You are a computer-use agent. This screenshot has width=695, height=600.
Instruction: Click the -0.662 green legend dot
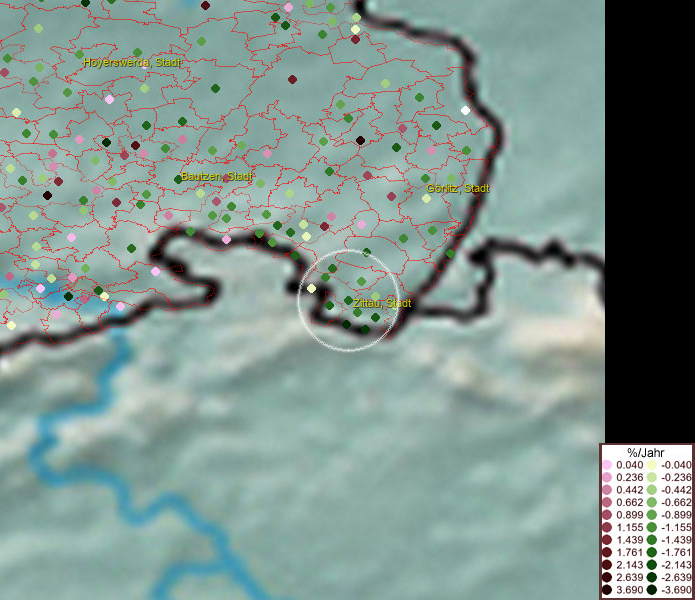652,503
